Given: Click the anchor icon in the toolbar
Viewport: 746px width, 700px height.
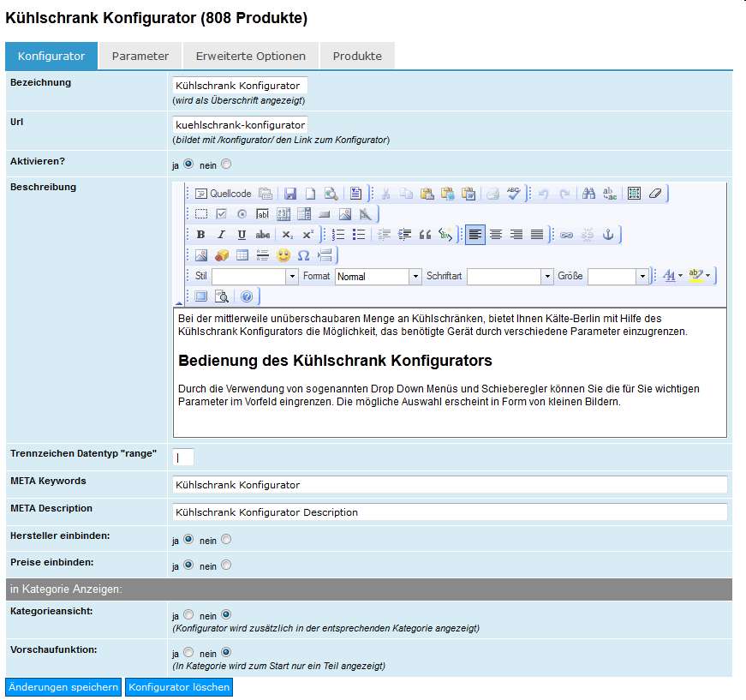Looking at the screenshot, I should tap(608, 235).
